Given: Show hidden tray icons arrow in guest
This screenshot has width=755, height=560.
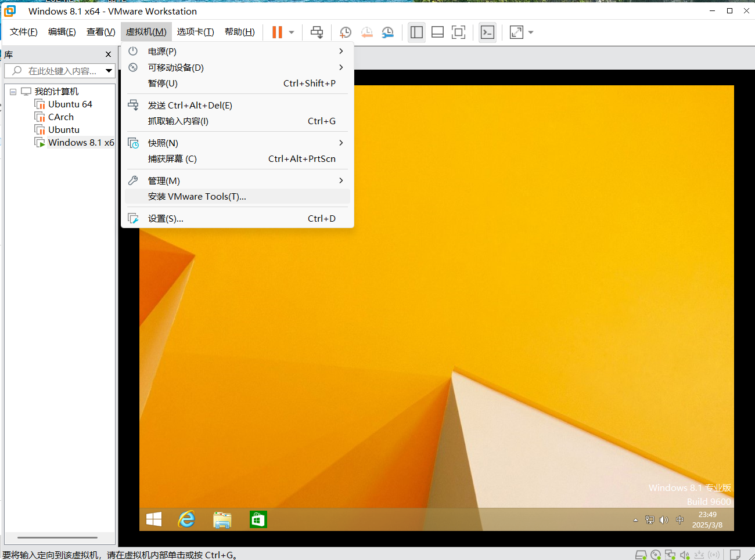Looking at the screenshot, I should (635, 520).
